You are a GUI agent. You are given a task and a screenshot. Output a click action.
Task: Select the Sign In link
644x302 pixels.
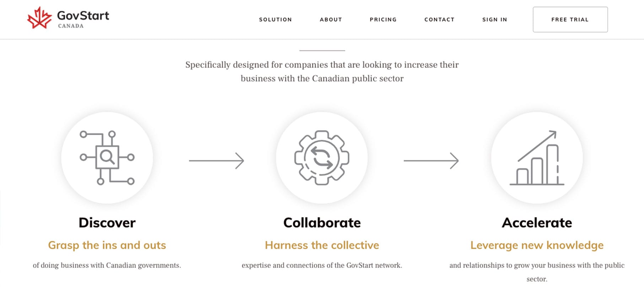(494, 20)
